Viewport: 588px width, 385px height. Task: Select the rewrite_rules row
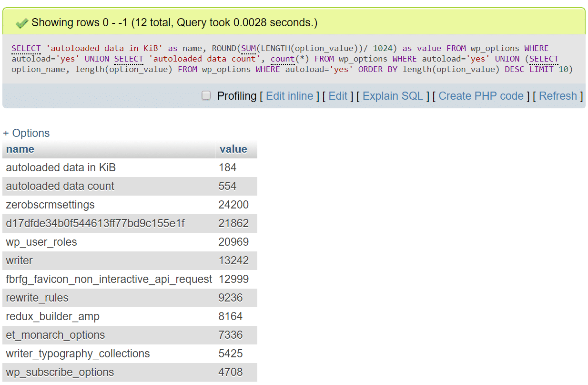(95, 298)
